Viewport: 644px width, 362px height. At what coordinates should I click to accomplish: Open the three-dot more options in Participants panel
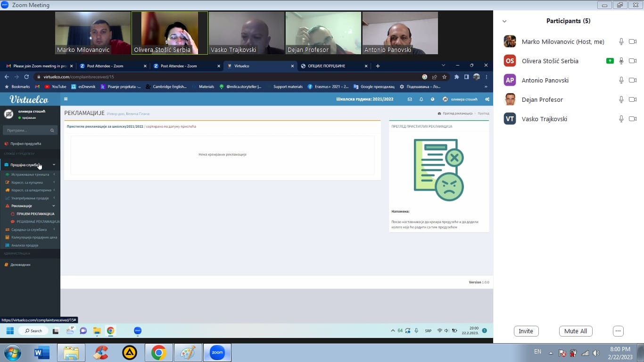(x=618, y=331)
